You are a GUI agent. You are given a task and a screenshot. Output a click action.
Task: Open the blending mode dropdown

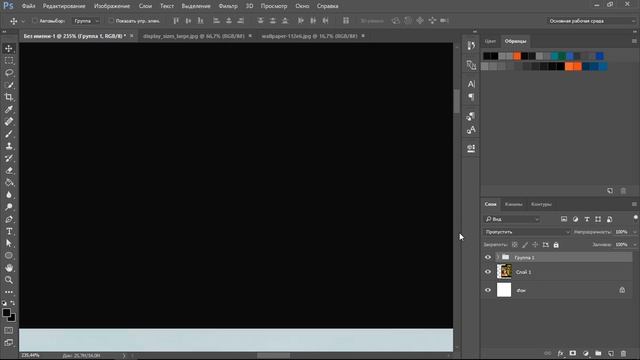(x=527, y=232)
